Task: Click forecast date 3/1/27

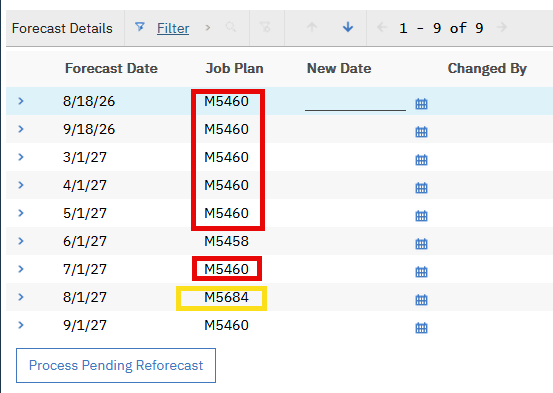Action: (85, 157)
